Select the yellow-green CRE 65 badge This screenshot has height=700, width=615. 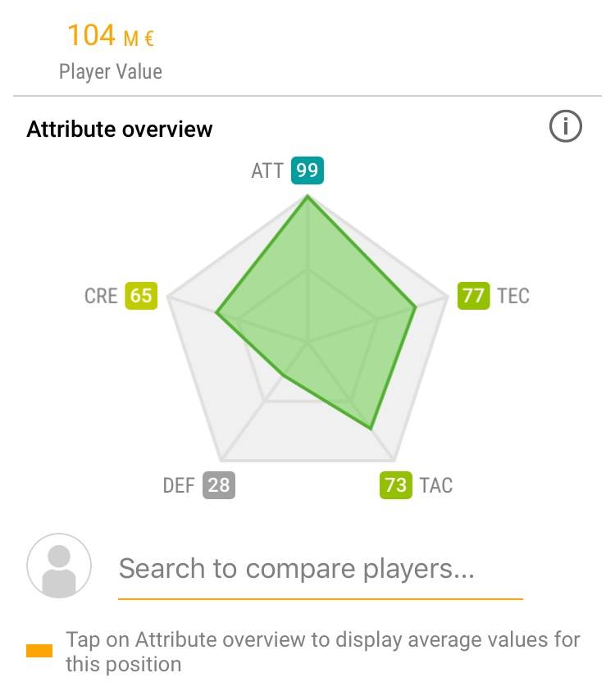pyautogui.click(x=141, y=296)
